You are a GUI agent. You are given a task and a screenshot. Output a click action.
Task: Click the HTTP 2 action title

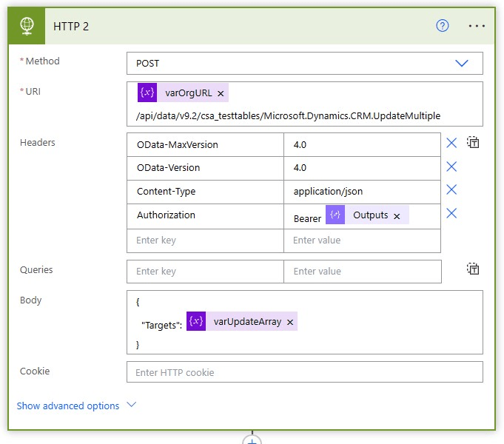(x=70, y=26)
